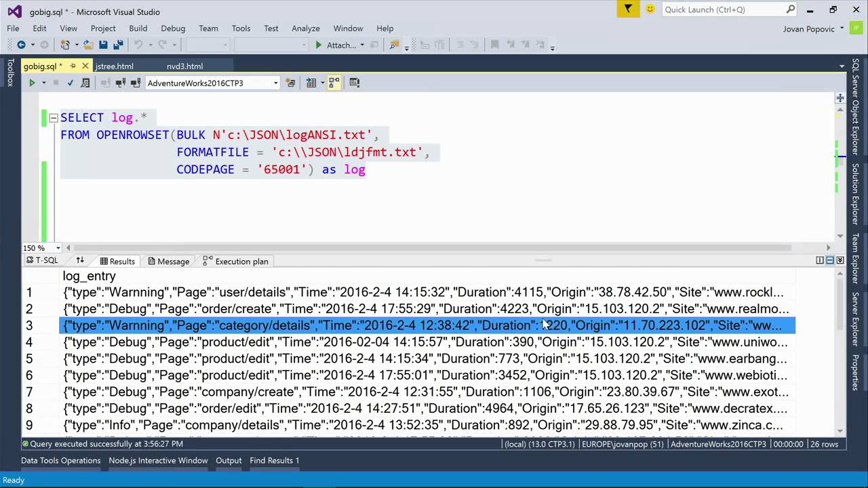
Task: Click the navigate backward arrow
Action: click(21, 45)
